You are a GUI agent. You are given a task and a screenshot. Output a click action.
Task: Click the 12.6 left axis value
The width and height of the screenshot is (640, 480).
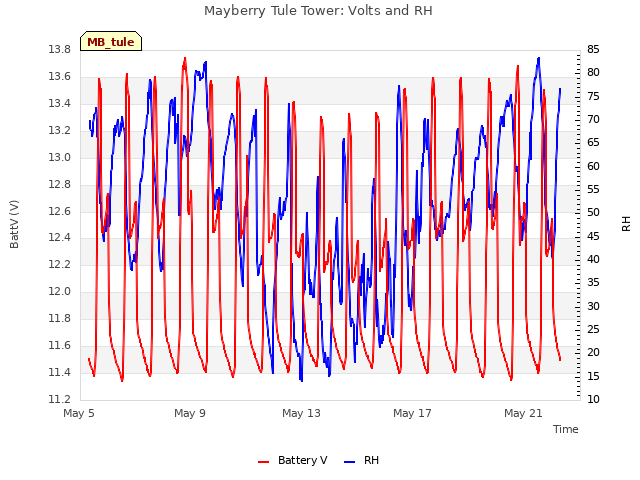(x=59, y=211)
